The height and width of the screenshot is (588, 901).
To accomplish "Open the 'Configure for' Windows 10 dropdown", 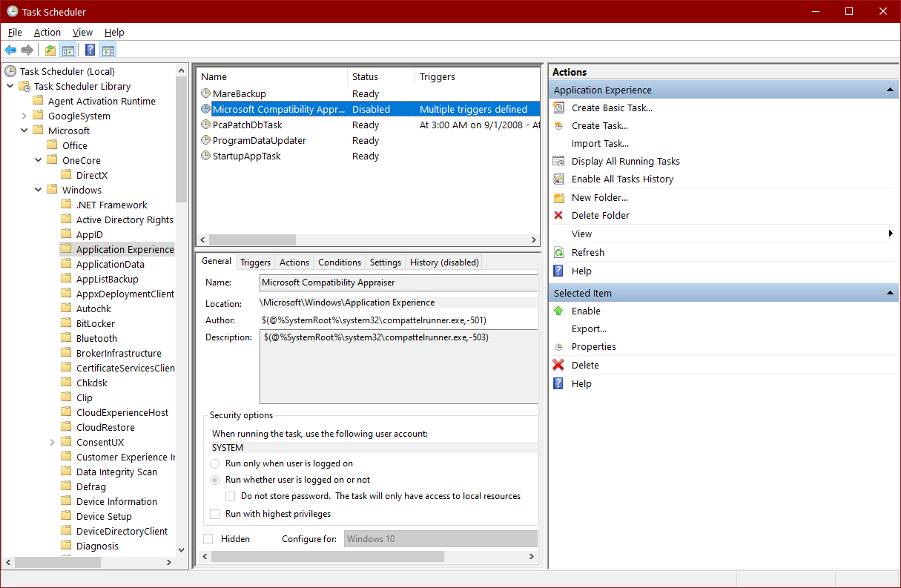I will click(x=440, y=539).
